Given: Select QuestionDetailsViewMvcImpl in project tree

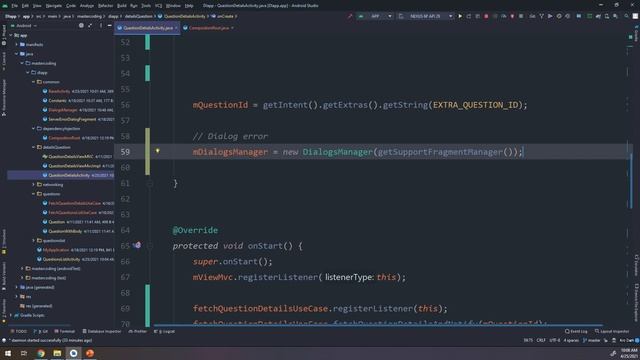Looking at the screenshot, I should coord(74,166).
